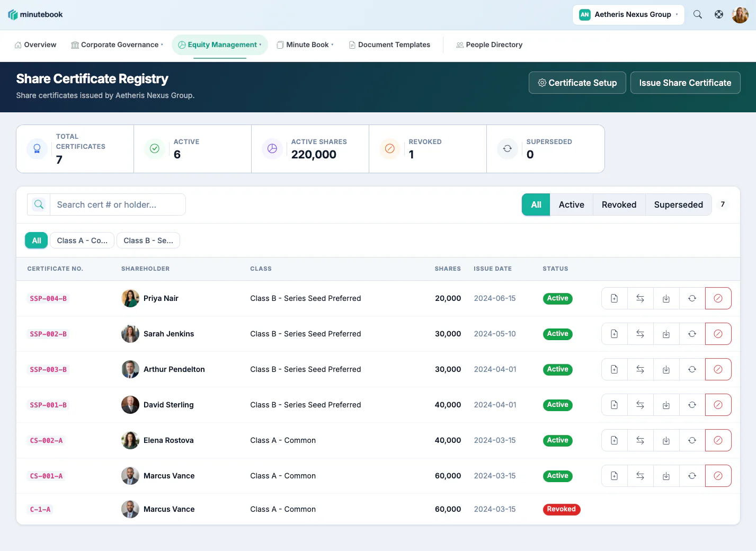Filter certificates by Active status
Screen dimensions: 756x551
[x=571, y=205]
